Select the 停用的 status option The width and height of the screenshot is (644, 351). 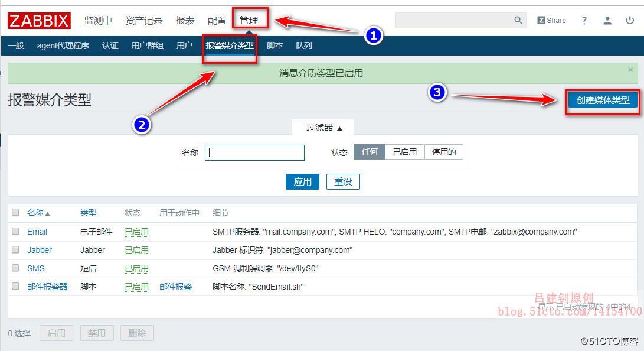pos(443,152)
